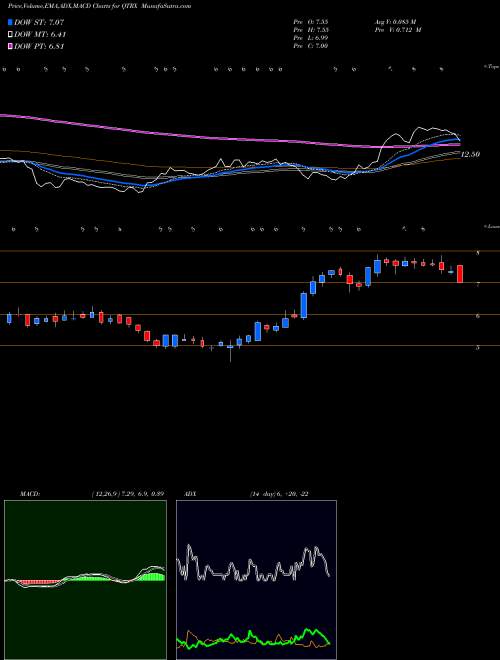Select the 'DOW ST: 7.07' legend text
Image resolution: width=500 pixels, height=660 pixels.
[39, 22]
